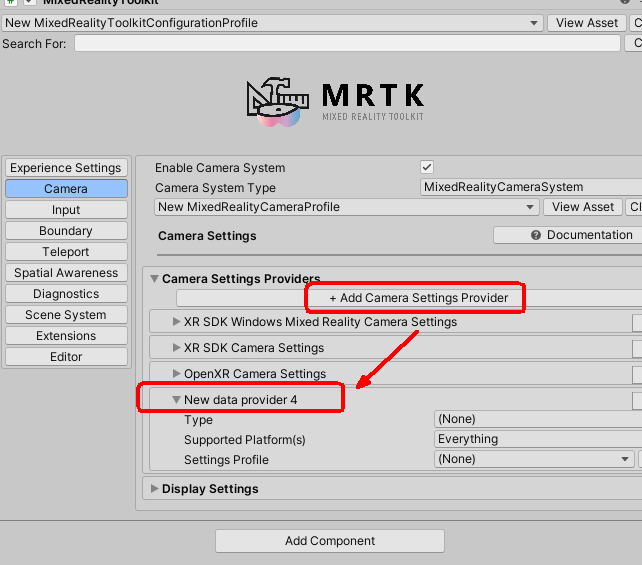
Task: Click the Camera Settings heading text
Action: [207, 236]
